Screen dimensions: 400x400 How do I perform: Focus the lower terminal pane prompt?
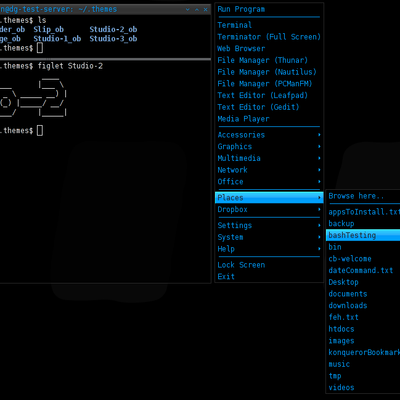(x=22, y=131)
